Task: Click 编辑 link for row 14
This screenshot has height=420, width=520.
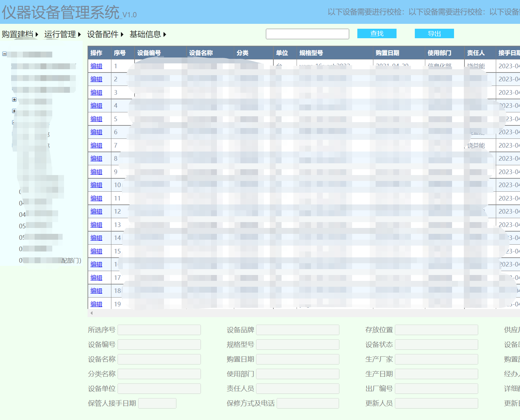Action: point(96,238)
